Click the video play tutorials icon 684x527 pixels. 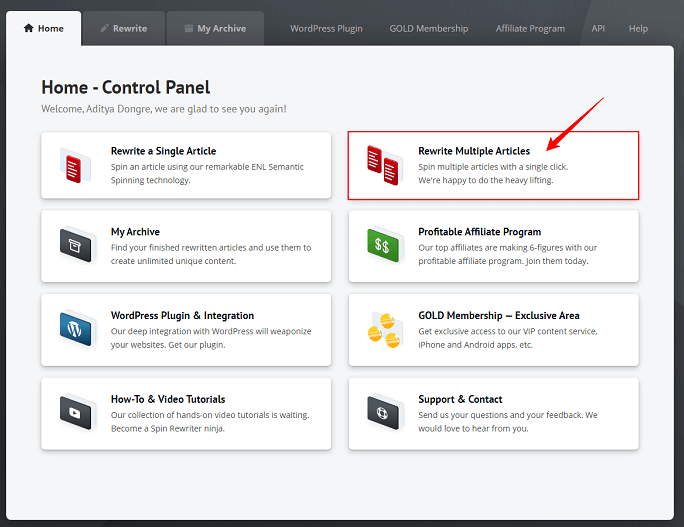coord(76,412)
